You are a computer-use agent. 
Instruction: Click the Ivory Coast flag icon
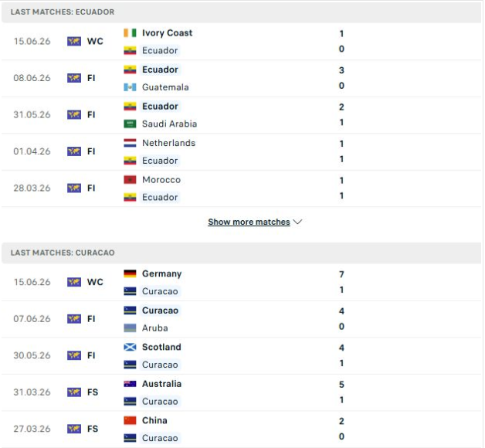[130, 32]
